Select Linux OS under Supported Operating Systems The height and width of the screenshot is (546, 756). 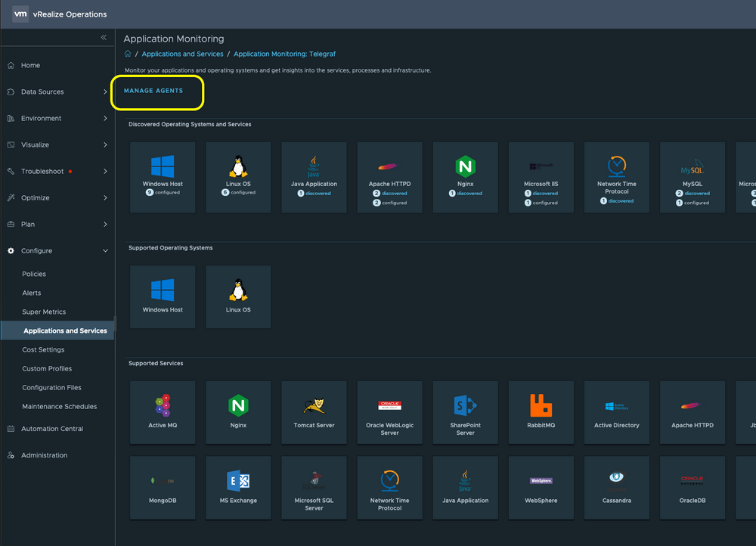coord(238,296)
